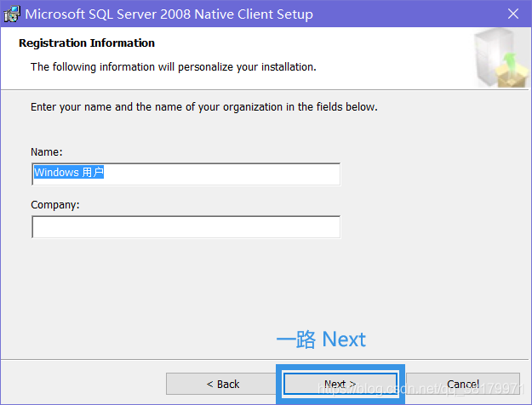This screenshot has height=405, width=532.
Task: Open the installer icon in the title bar
Action: 12,14
